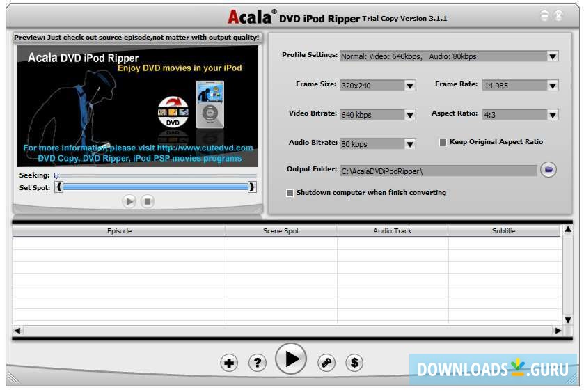Minimize the Acala window

pyautogui.click(x=544, y=15)
